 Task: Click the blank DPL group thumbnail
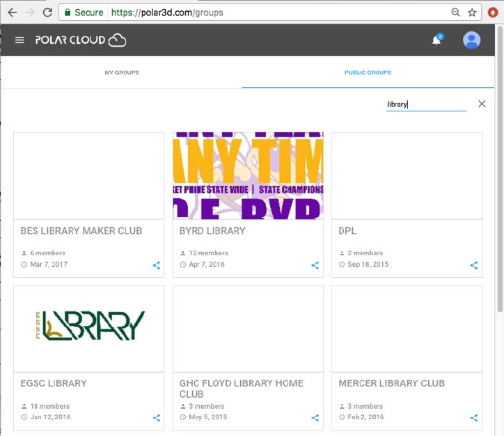pos(407,176)
